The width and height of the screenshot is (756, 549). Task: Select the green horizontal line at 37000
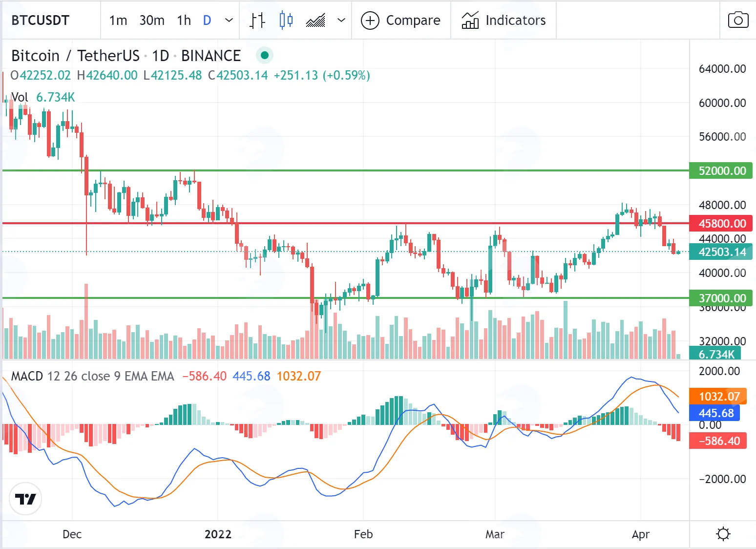(346, 298)
